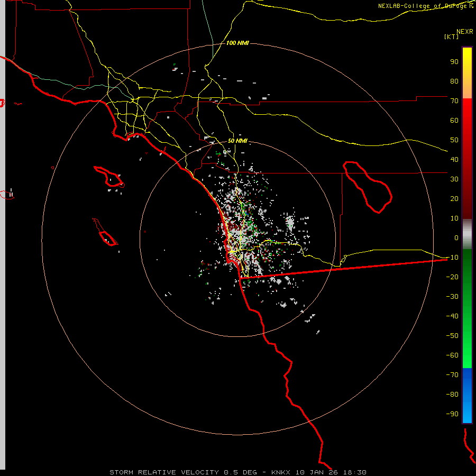Click the 10 value on the velocity scale
476x476 pixels.
click(x=454, y=218)
